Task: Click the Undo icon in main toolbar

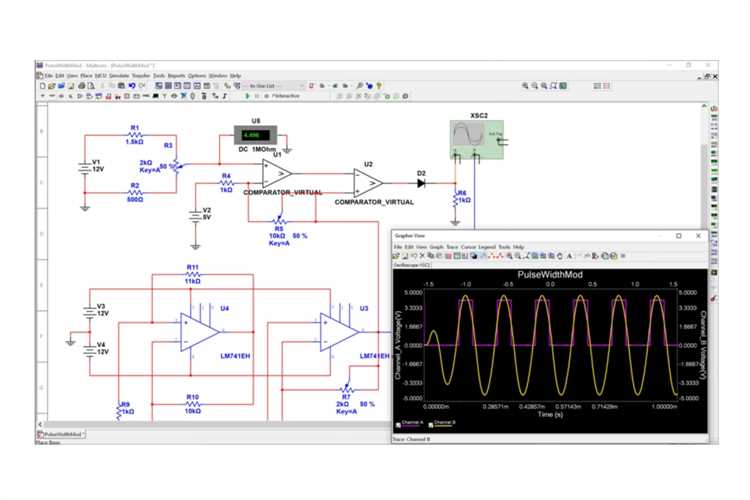Action: tap(132, 86)
